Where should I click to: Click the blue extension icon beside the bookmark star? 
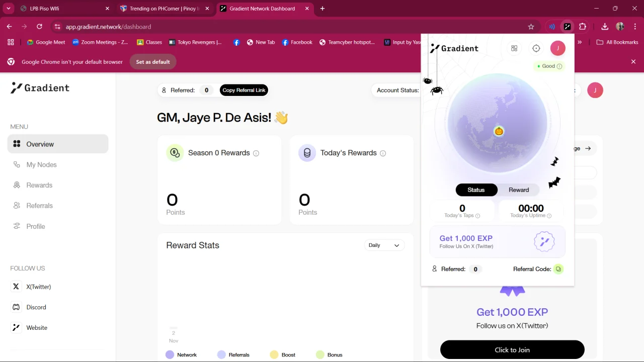(552, 27)
